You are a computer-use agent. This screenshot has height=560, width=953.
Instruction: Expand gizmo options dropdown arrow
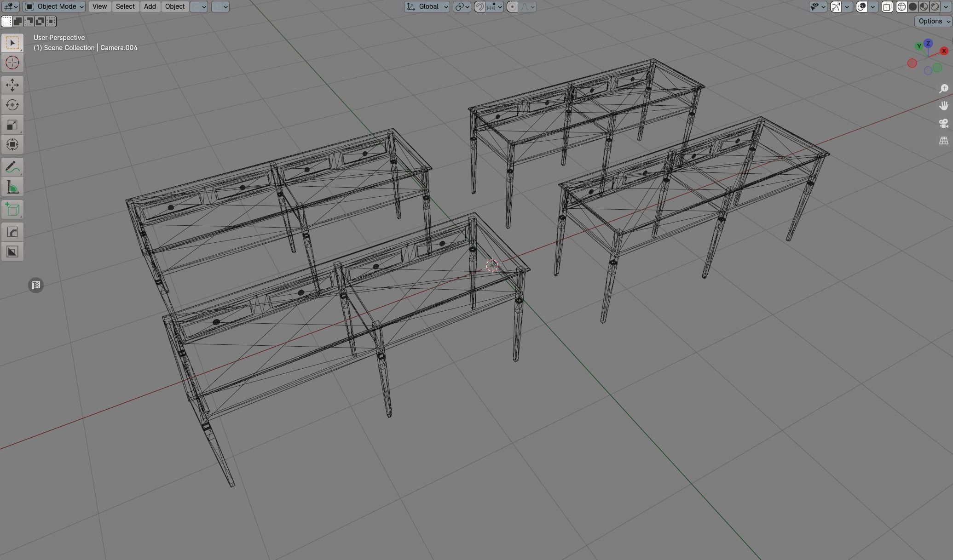[x=847, y=6]
